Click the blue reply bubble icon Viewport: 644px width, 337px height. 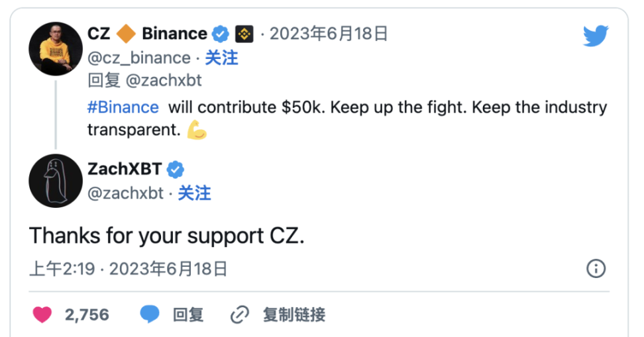[x=150, y=314]
